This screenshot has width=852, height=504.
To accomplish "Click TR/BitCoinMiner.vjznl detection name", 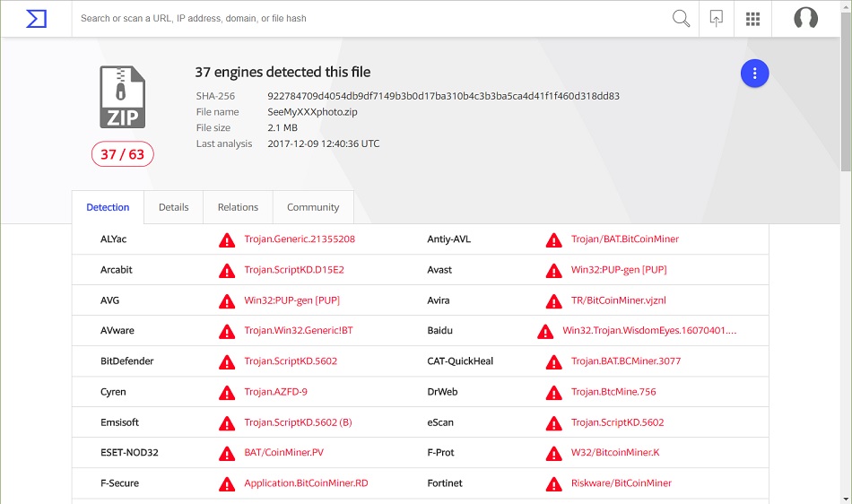I will (618, 300).
